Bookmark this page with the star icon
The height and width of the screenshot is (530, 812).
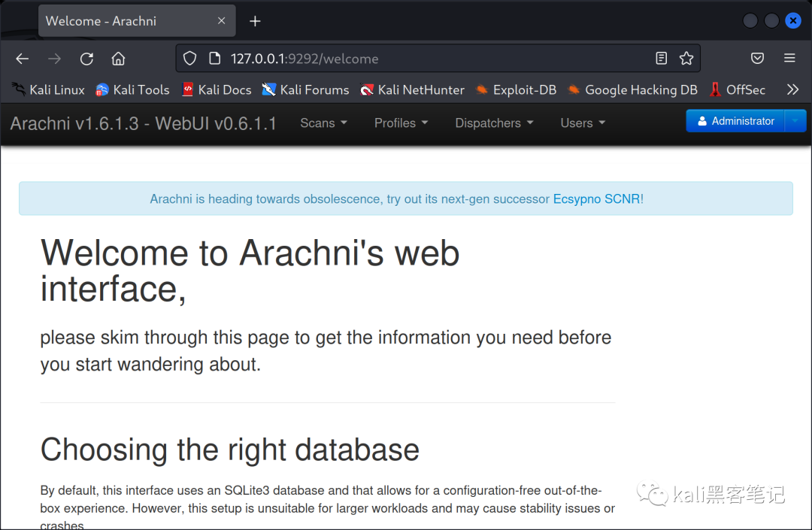[x=686, y=59]
